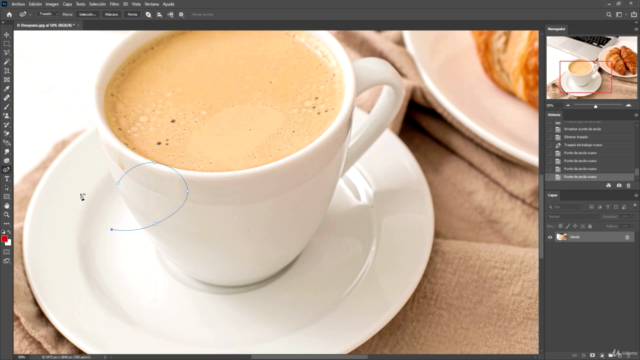Click the share icon at top right
This screenshot has height=360, width=640.
click(634, 14)
